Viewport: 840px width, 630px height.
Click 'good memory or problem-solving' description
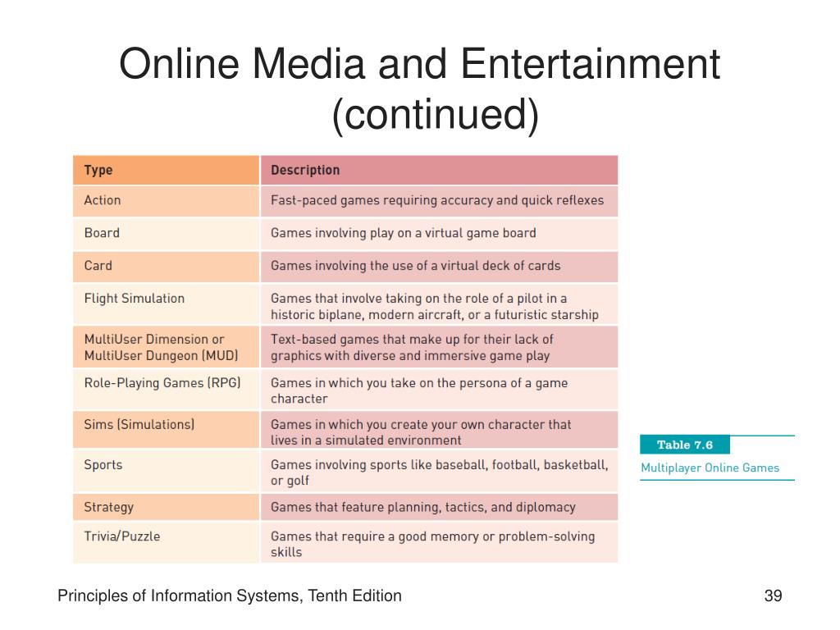(440, 542)
